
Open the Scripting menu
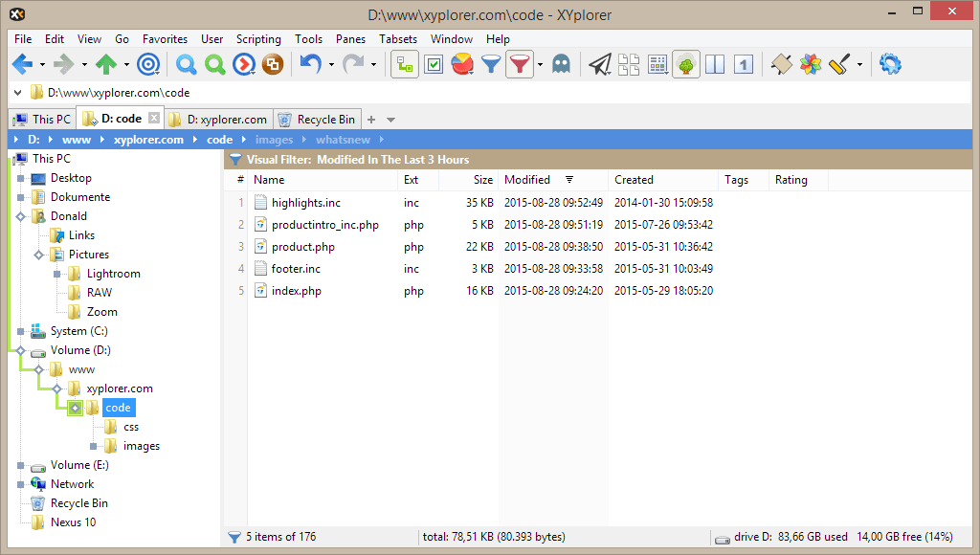tap(258, 39)
